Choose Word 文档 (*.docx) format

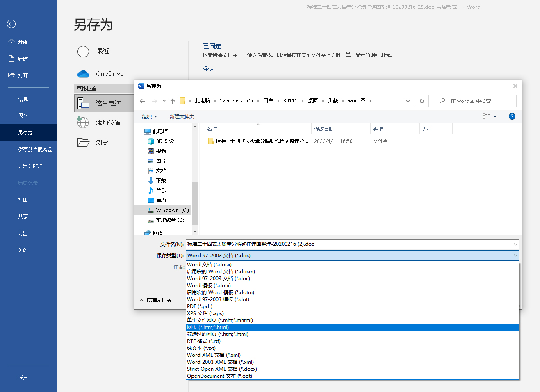click(x=353, y=265)
